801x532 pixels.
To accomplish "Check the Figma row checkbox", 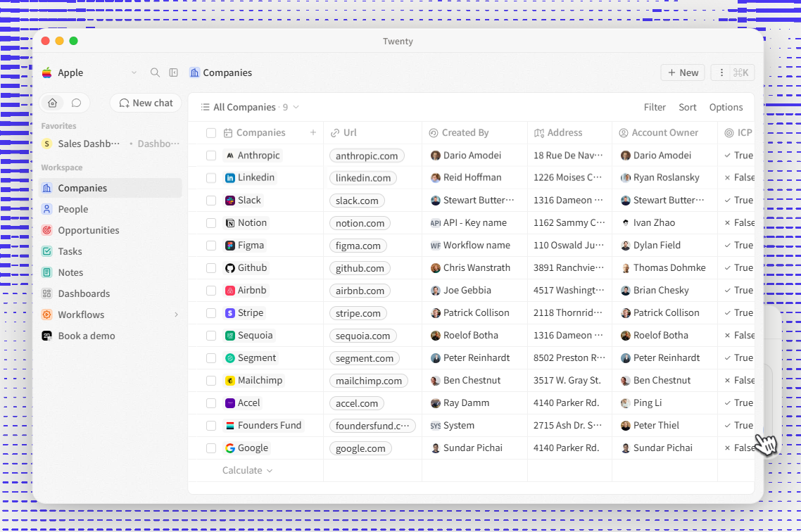I will (x=211, y=246).
